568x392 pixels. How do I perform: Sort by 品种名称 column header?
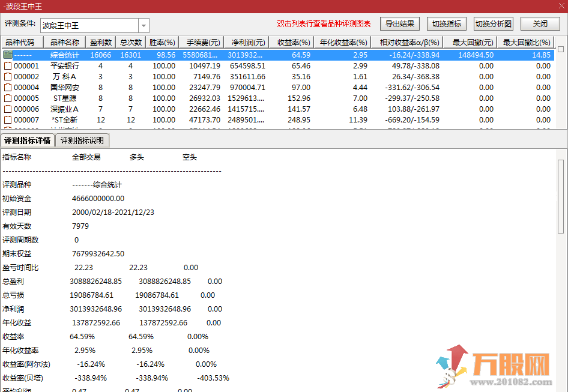coord(64,43)
